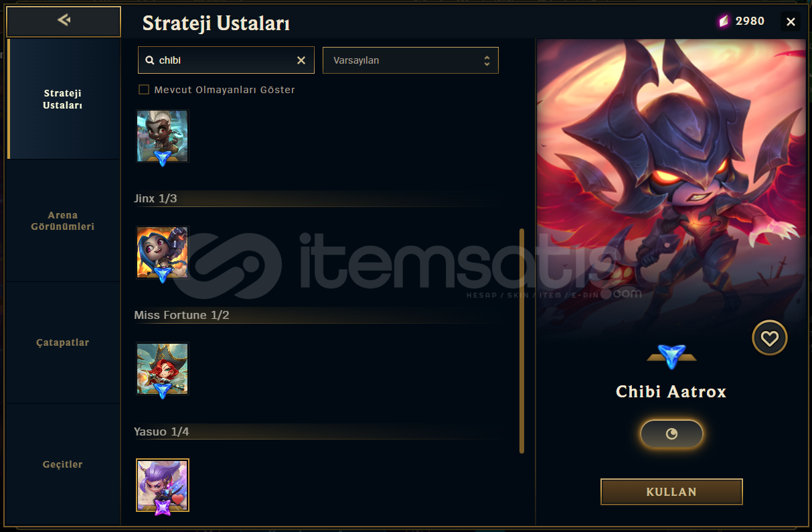Select the Chibi Ekko thumbnail at top
Viewport: 812px width, 532px height.
click(163, 136)
